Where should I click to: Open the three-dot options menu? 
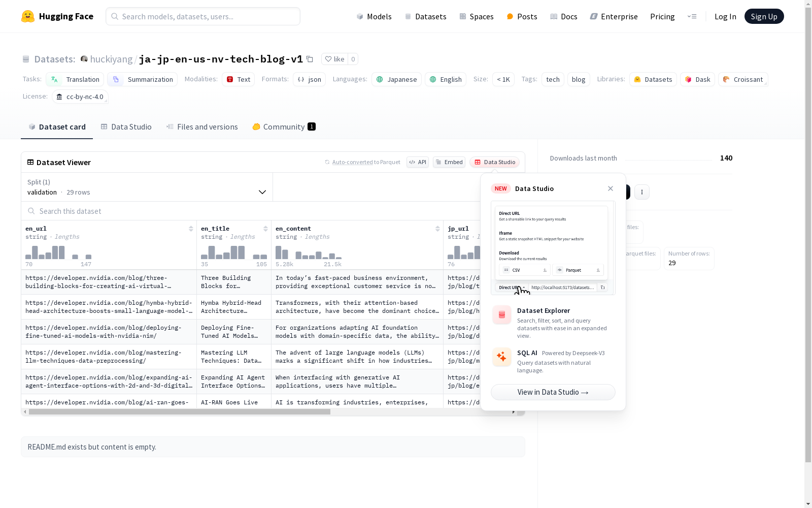coord(642,192)
